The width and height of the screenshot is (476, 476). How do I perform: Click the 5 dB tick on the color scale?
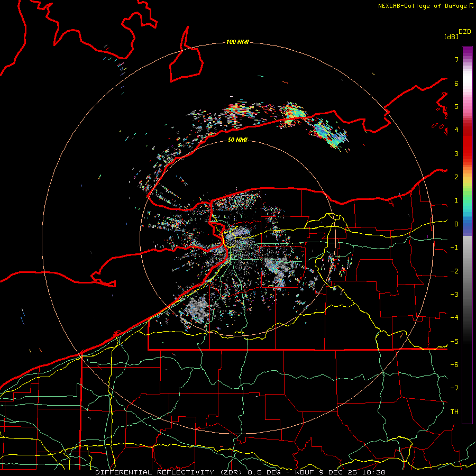pos(456,106)
